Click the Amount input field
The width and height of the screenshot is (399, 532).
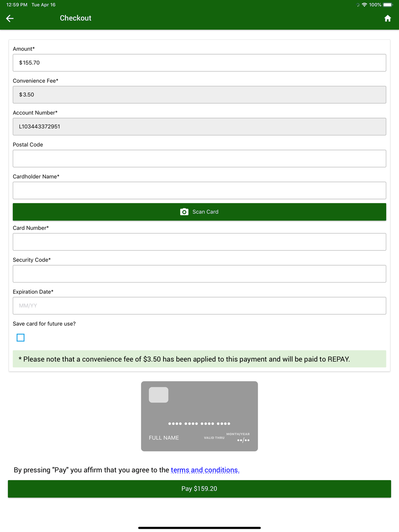(199, 63)
